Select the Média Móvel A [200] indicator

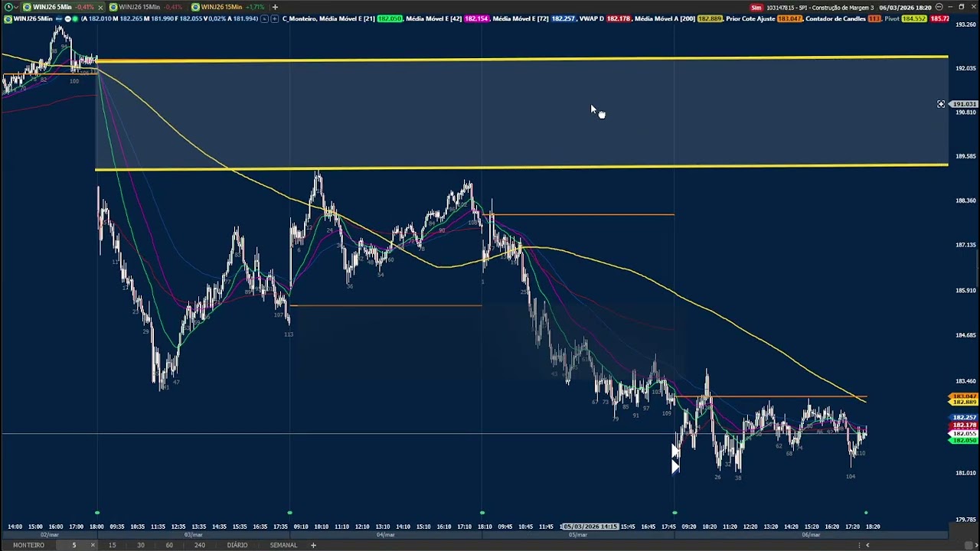click(665, 18)
